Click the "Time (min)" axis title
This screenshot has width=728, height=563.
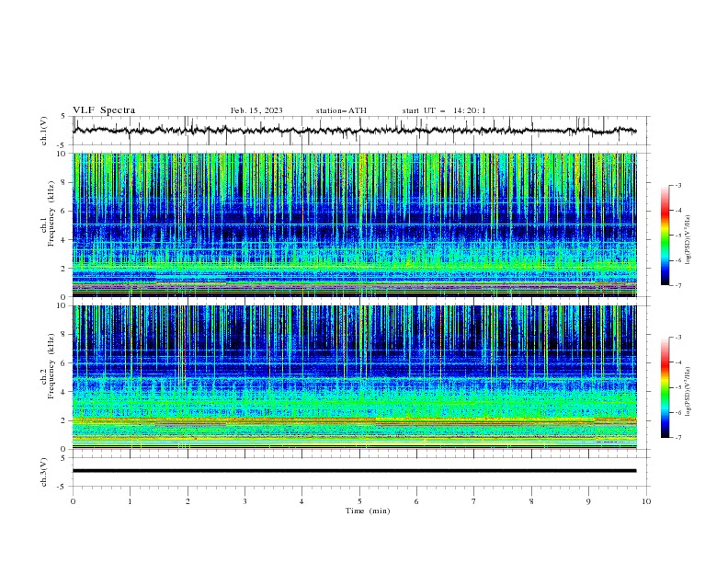[x=368, y=511]
